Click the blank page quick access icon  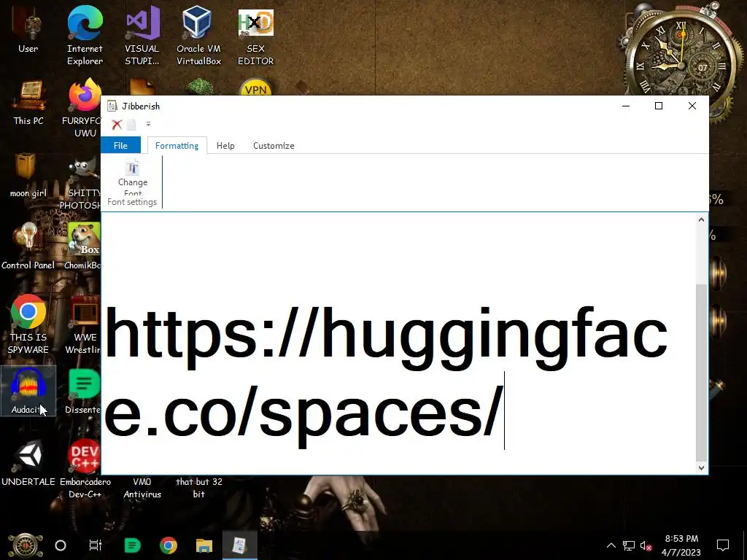(131, 125)
